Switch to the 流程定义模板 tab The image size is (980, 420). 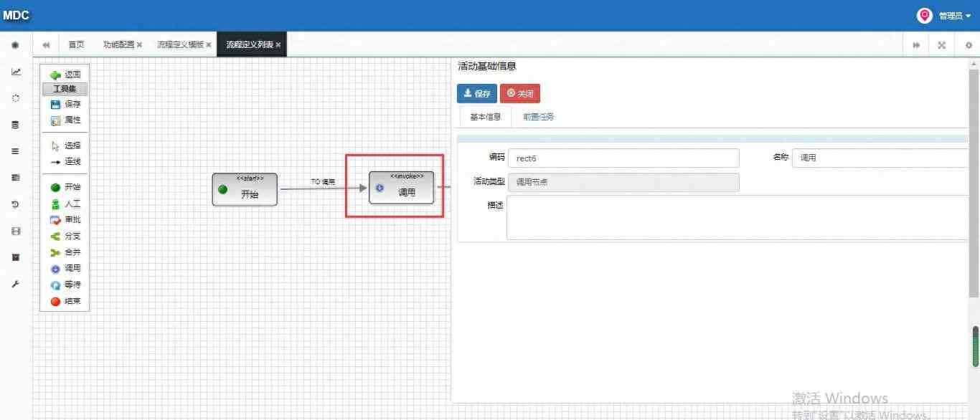(180, 44)
